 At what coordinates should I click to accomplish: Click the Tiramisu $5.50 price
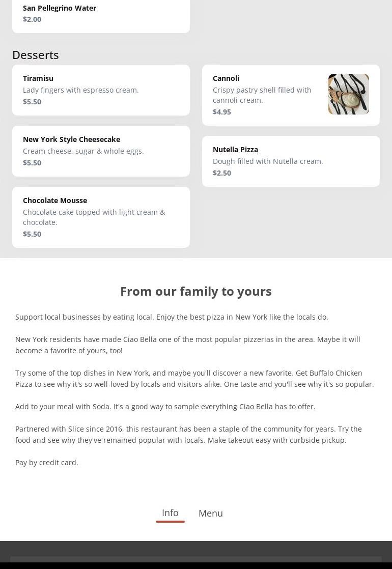[32, 102]
